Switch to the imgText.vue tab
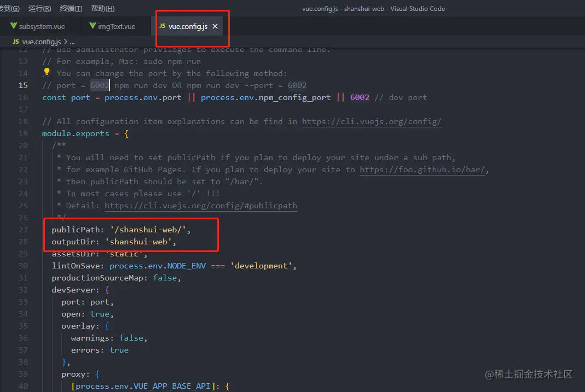Screen dimensions: 585x392 coord(115,26)
